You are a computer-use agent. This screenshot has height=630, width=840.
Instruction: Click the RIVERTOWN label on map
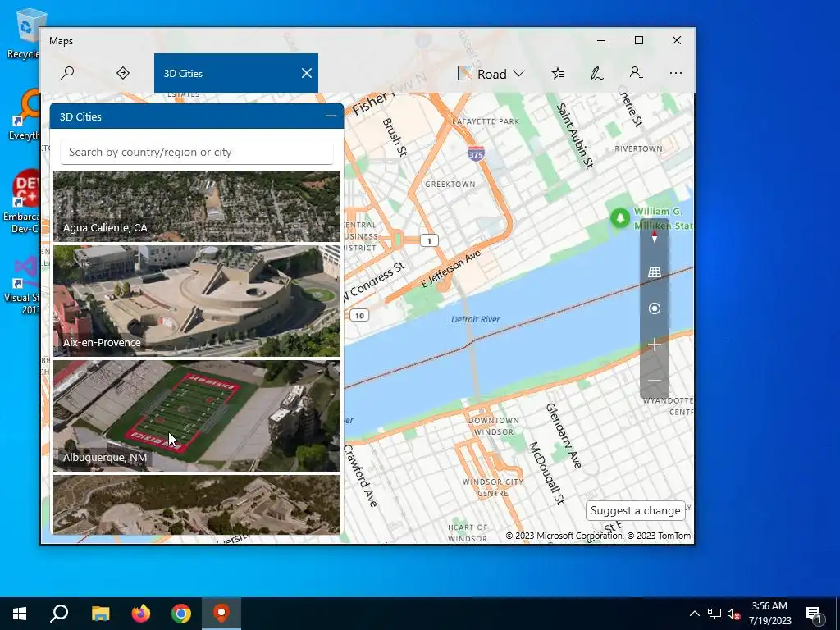coord(638,149)
